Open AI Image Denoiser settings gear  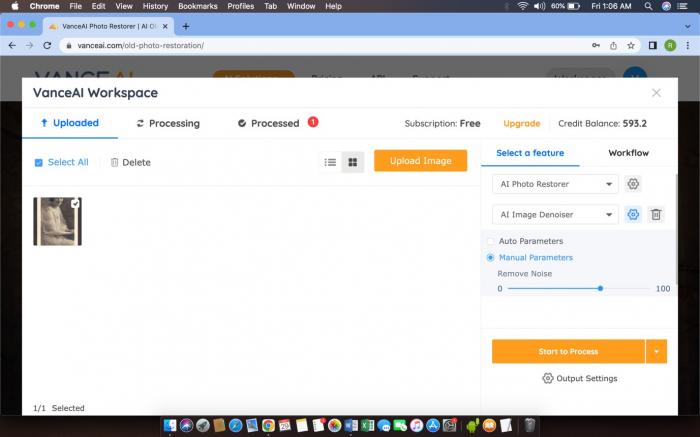coord(633,215)
